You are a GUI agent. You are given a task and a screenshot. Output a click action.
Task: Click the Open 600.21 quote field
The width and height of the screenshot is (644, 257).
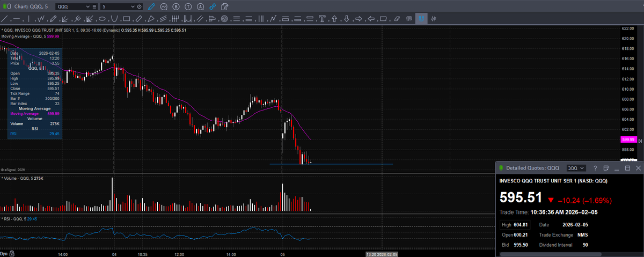tap(515, 234)
